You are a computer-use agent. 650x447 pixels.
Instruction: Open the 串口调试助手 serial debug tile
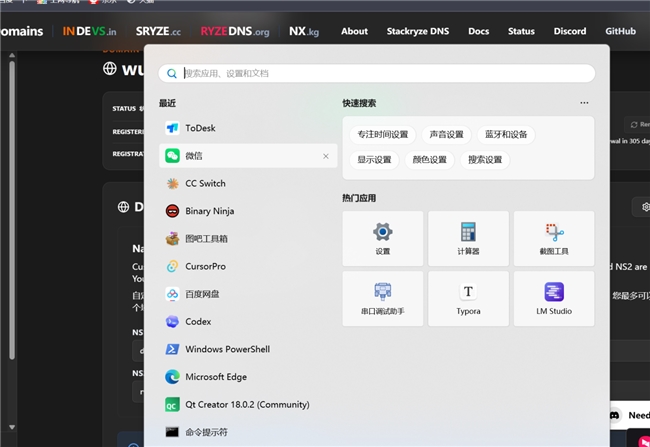(x=383, y=299)
